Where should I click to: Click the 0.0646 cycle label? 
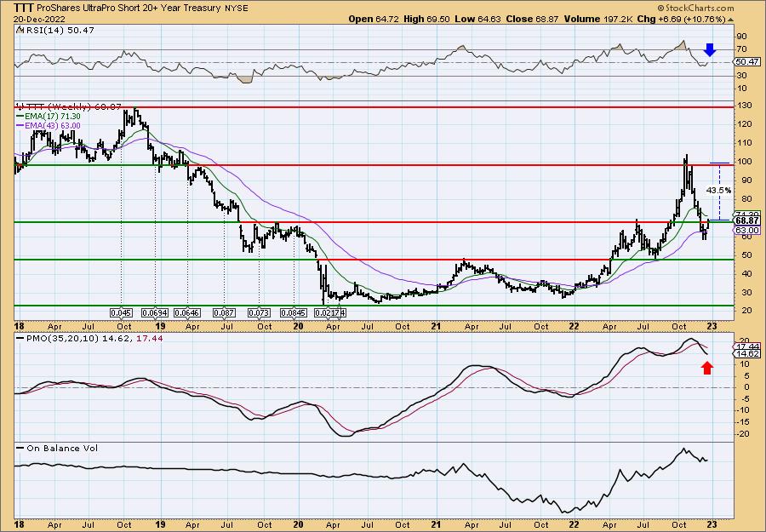[188, 312]
